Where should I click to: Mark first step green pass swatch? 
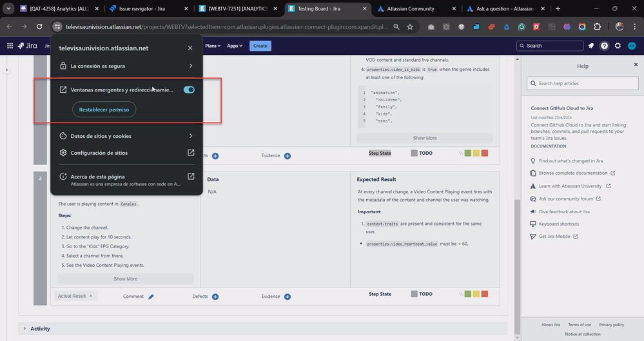coord(468,153)
